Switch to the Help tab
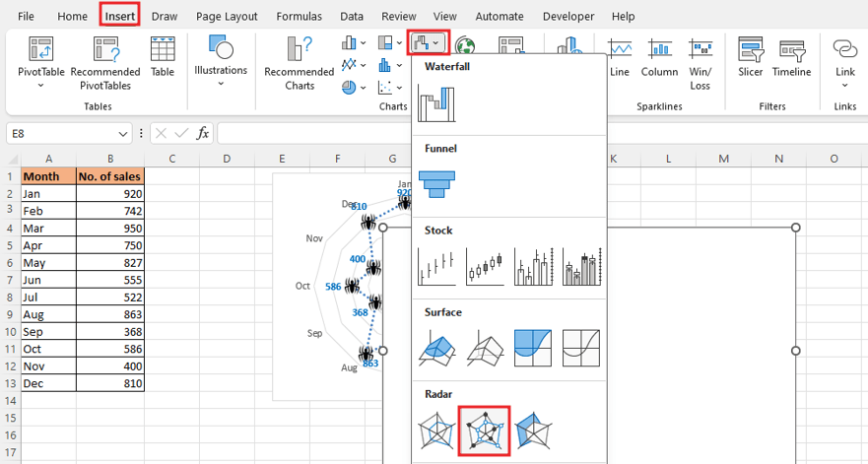This screenshot has height=464, width=868. 623,16
